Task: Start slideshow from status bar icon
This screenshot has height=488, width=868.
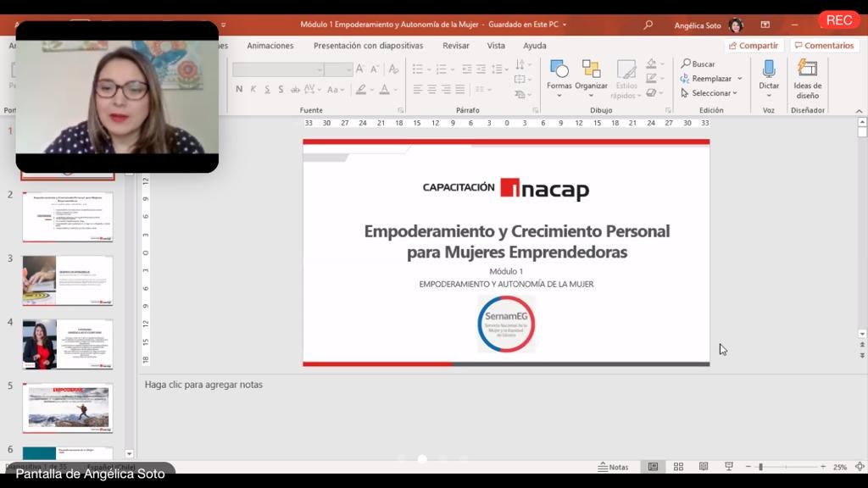Action: pyautogui.click(x=729, y=467)
